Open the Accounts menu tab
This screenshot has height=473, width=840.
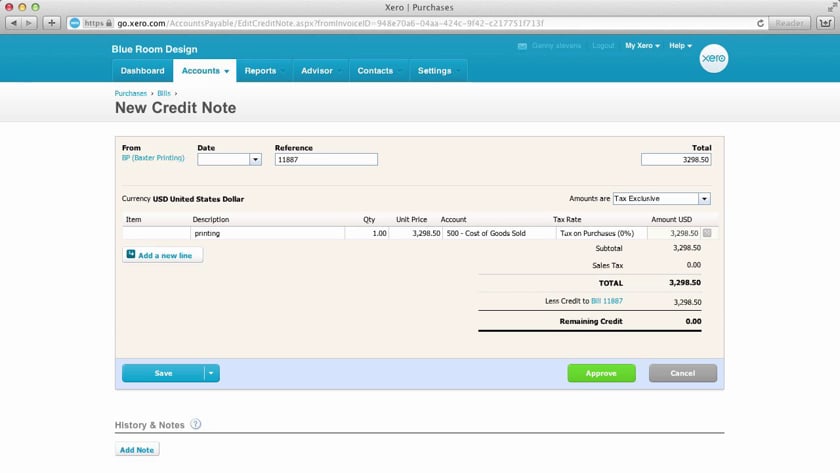click(205, 71)
